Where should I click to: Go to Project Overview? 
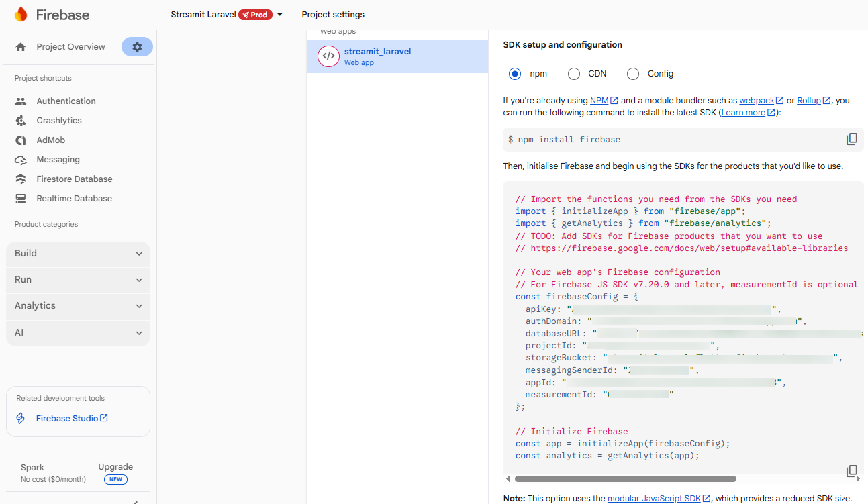pyautogui.click(x=70, y=47)
